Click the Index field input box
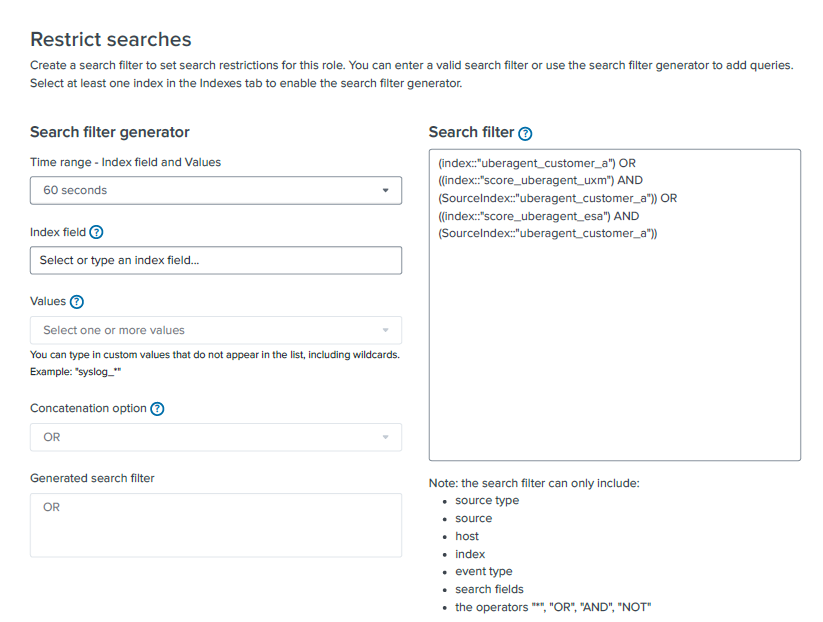 click(216, 260)
